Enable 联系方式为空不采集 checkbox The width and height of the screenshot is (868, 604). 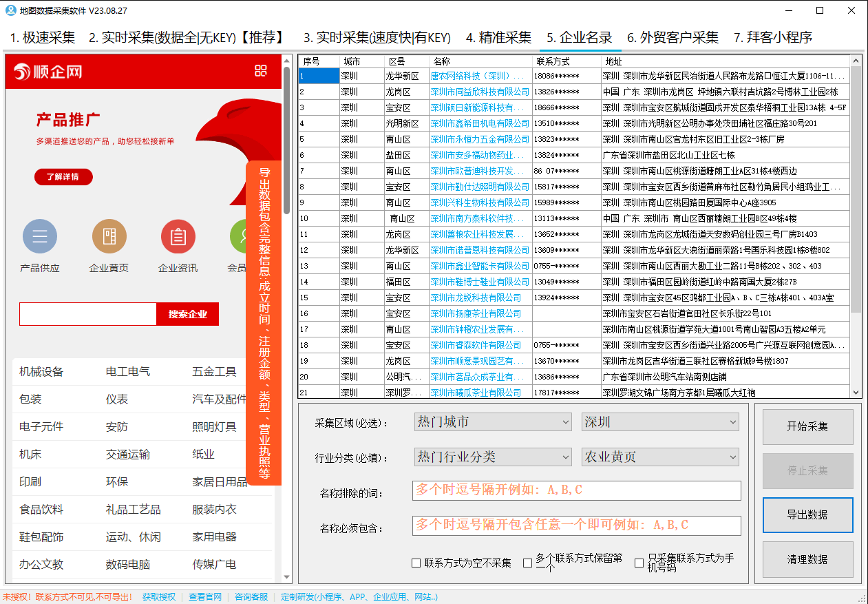[x=416, y=563]
